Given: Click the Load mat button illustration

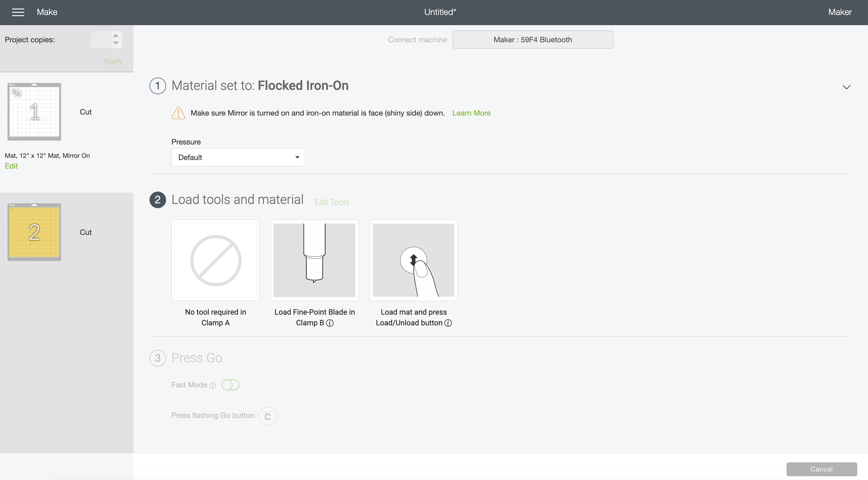Looking at the screenshot, I should [x=413, y=260].
